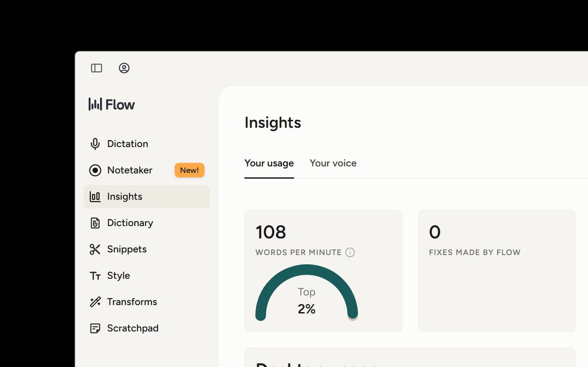Screen dimensions: 588x367
Task: Open the Transforms section
Action: [x=147, y=302]
